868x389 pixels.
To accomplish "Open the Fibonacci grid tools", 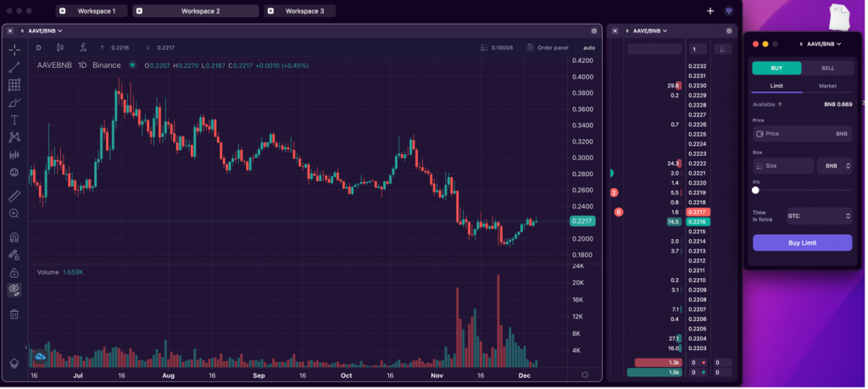I will click(14, 85).
